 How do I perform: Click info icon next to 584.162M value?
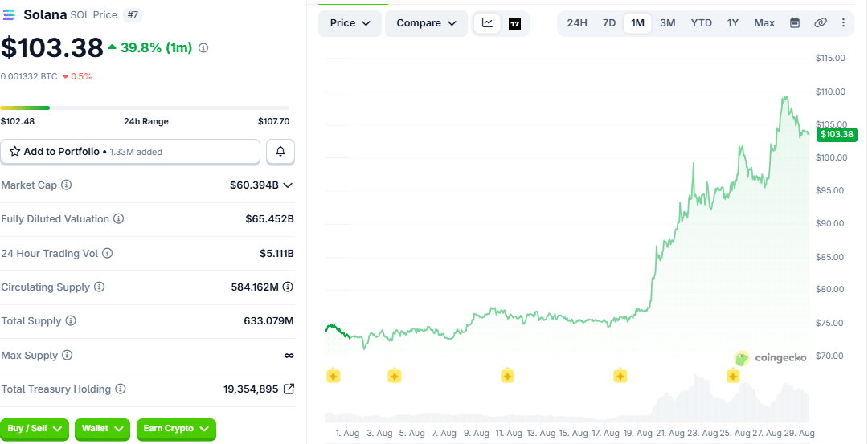tap(288, 287)
